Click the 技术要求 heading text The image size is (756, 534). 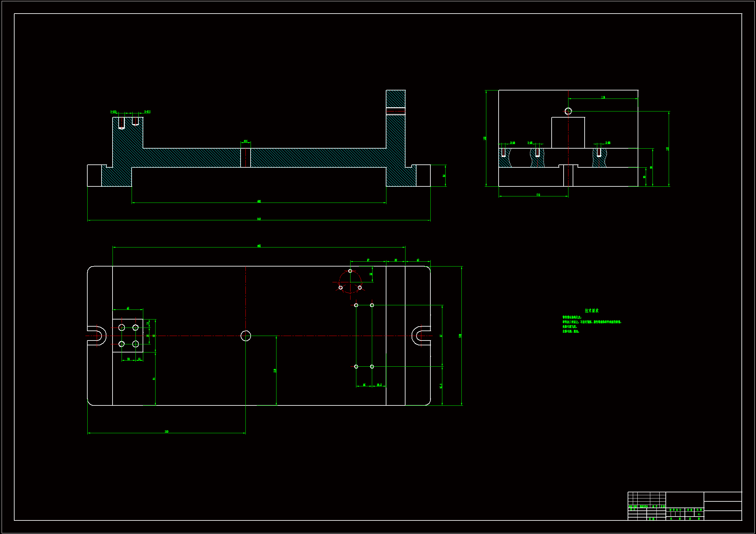click(x=591, y=310)
